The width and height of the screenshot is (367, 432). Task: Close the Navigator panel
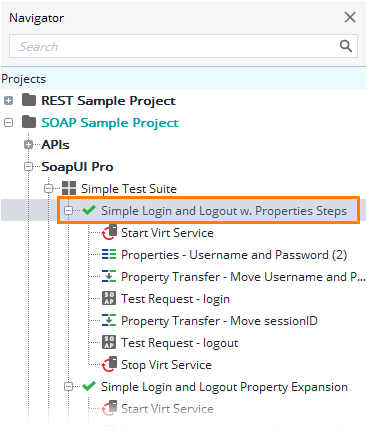coord(350,17)
